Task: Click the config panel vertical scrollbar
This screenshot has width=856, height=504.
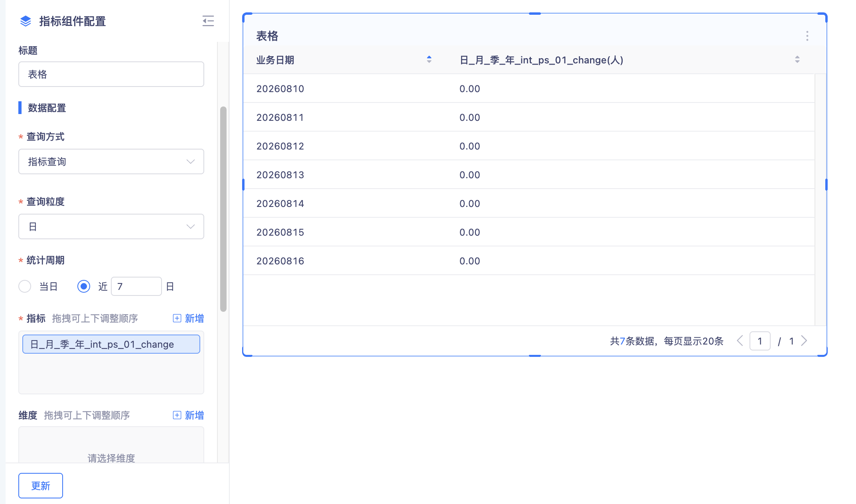Action: (223, 209)
